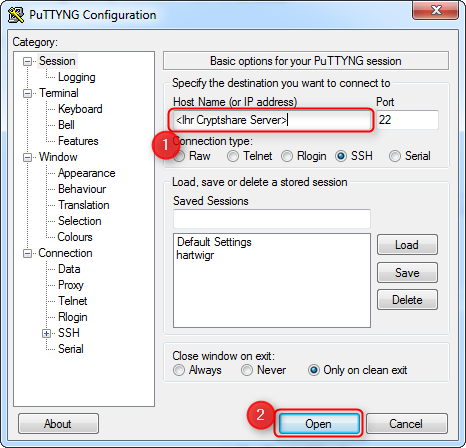Choose the Serial connection type radio
Screen dimensions: 466x448
pos(395,156)
